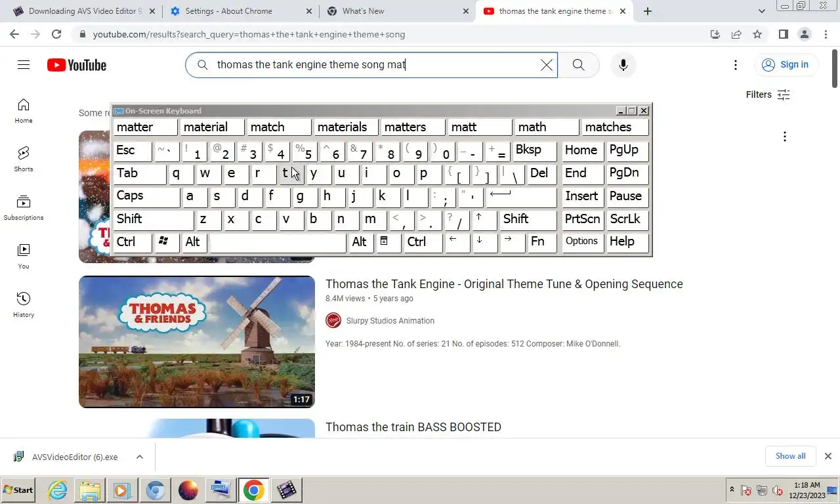Click the Chrome address bar URL
The height and width of the screenshot is (504, 840).
tap(249, 34)
